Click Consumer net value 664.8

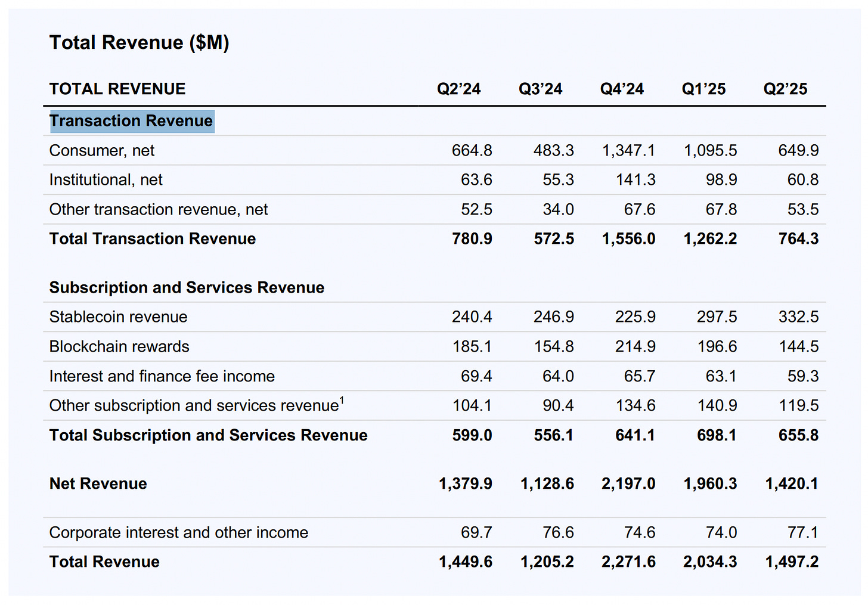[x=472, y=151]
